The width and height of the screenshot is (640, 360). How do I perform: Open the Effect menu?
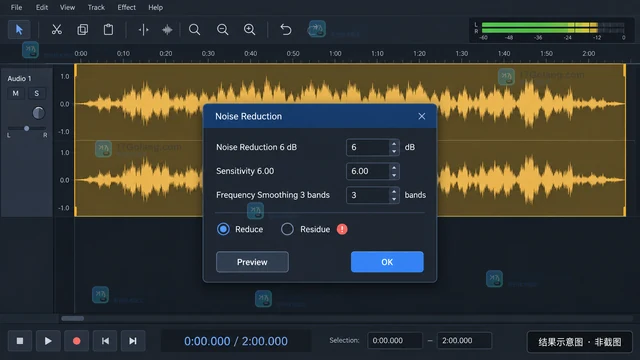pyautogui.click(x=127, y=7)
